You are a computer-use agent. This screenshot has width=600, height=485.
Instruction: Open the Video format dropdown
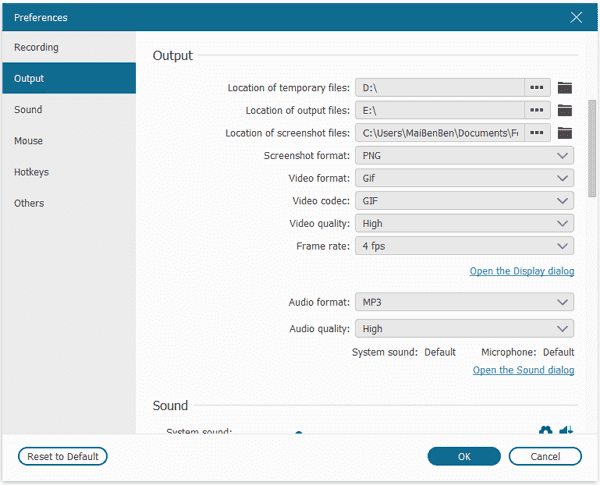tap(464, 178)
